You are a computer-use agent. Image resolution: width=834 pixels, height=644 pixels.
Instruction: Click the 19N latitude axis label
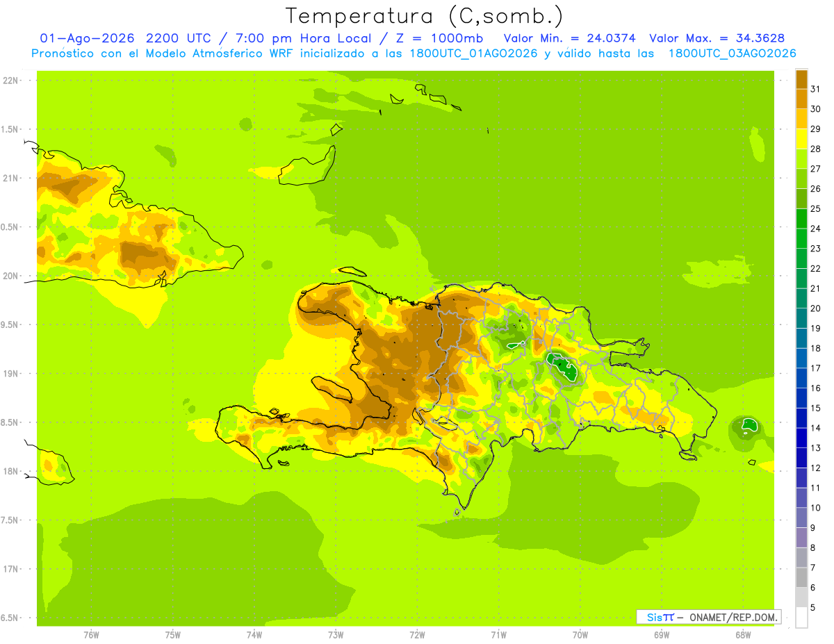pyautogui.click(x=10, y=374)
